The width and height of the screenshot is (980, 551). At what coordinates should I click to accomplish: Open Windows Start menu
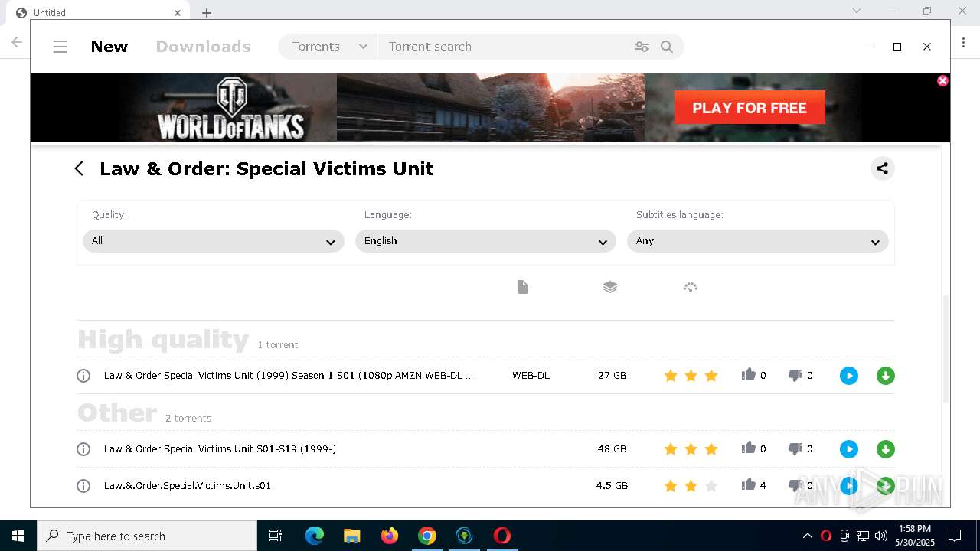(x=18, y=536)
